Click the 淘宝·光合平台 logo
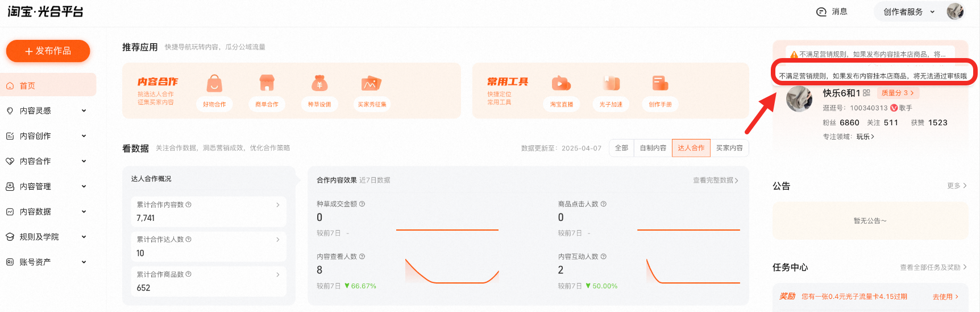This screenshot has height=312, width=980. pyautogui.click(x=45, y=11)
